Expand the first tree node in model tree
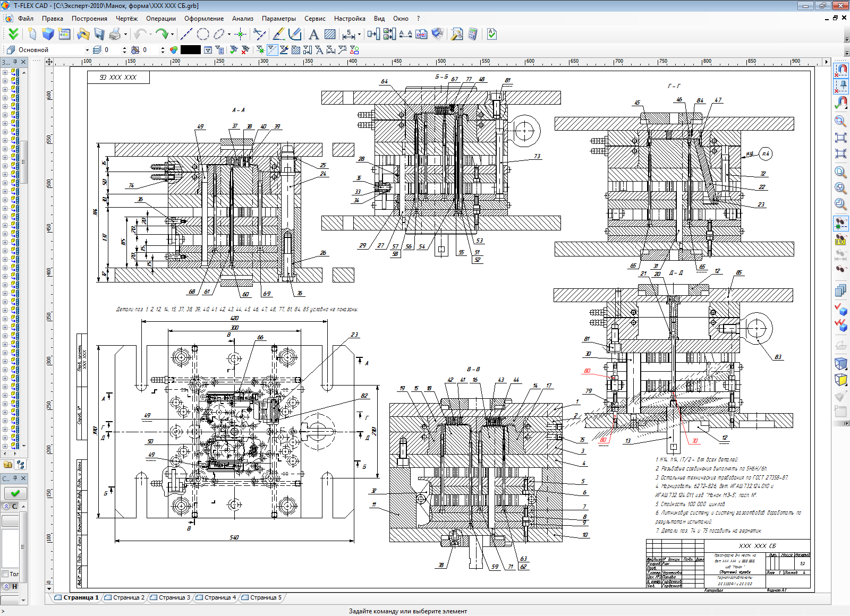 click(x=5, y=73)
